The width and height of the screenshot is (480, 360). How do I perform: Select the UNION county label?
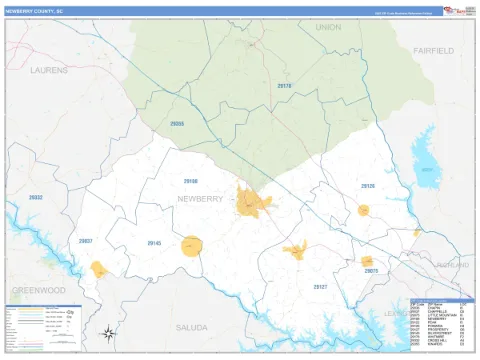pyautogui.click(x=328, y=27)
